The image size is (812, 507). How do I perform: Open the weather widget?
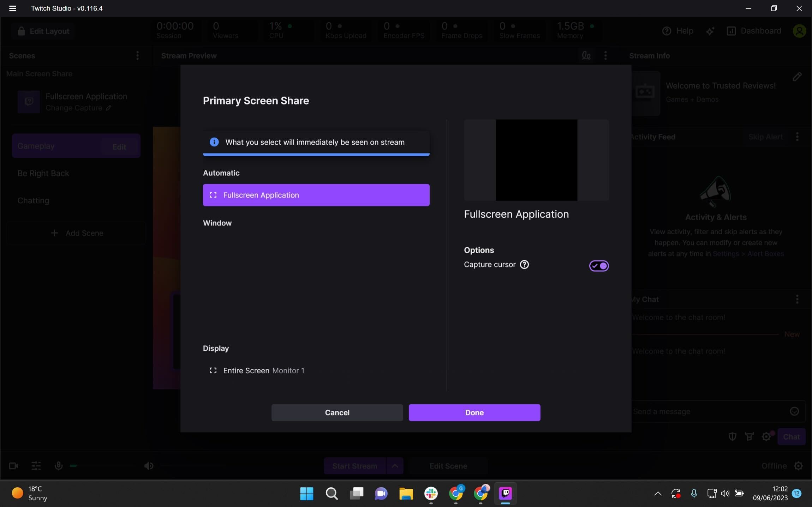(x=30, y=493)
